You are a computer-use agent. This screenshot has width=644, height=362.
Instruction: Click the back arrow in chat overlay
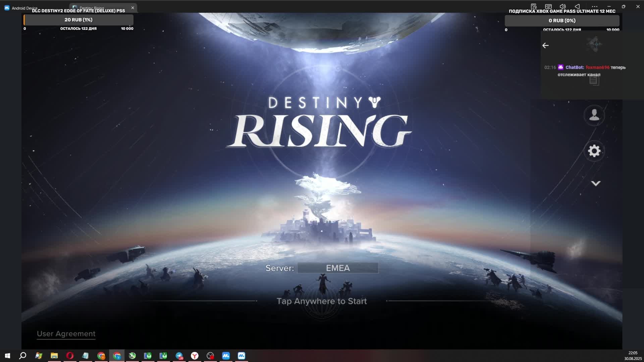[545, 46]
